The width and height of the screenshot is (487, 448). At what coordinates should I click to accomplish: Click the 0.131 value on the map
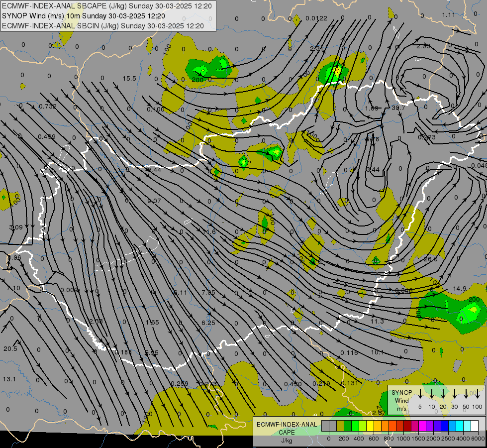pos(349,383)
